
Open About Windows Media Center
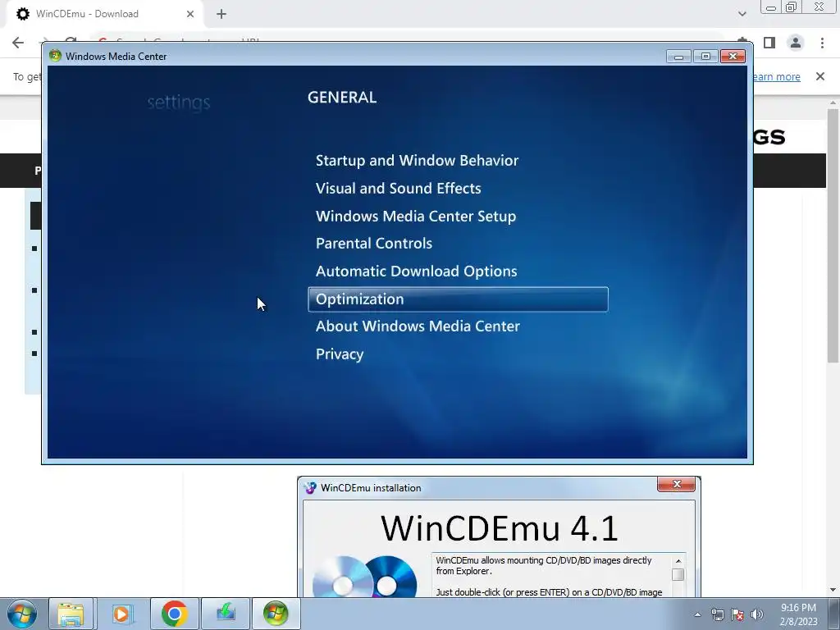(x=418, y=326)
